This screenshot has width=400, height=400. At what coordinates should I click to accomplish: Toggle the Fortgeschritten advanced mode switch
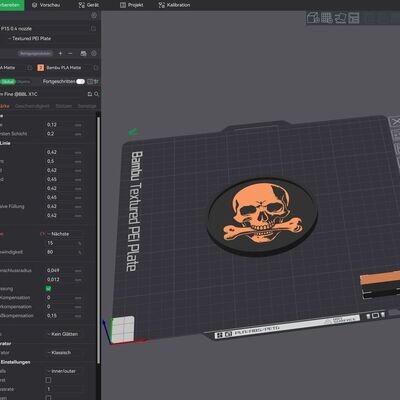click(80, 82)
